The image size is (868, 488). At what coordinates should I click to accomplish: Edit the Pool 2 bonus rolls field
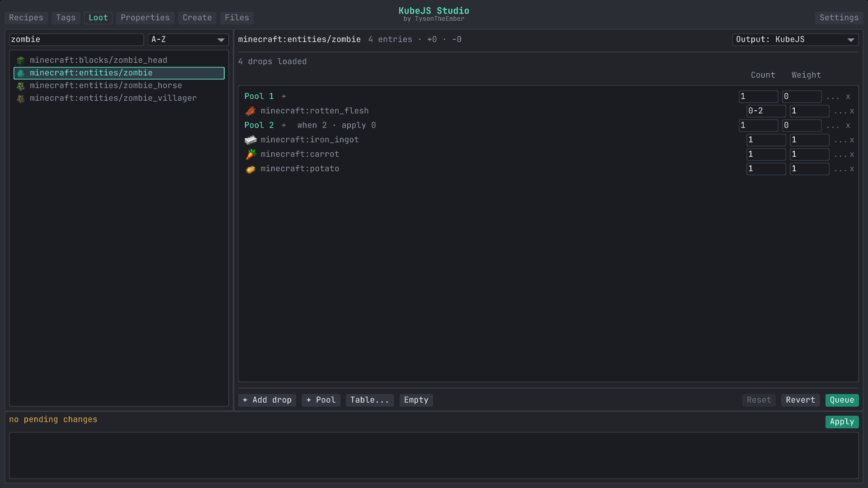coord(802,126)
